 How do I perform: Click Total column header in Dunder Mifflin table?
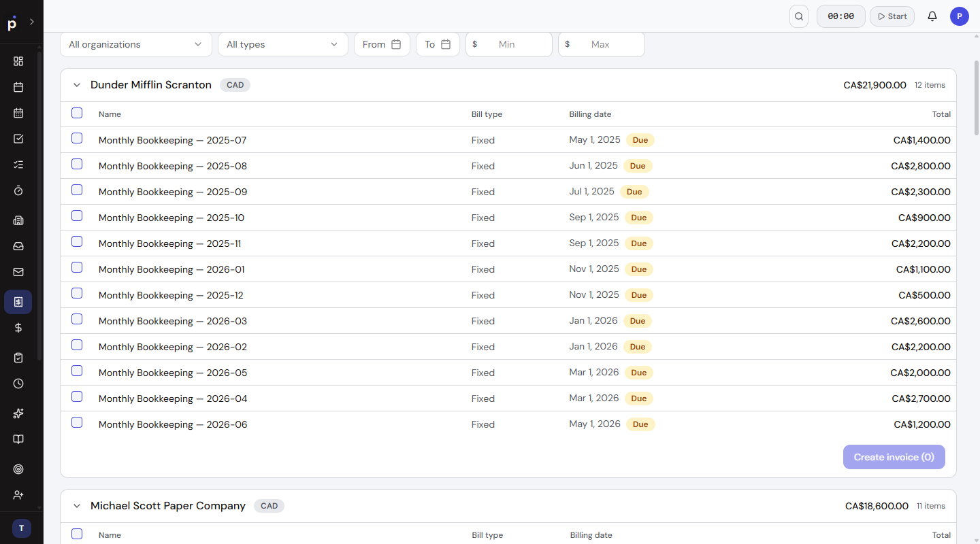click(941, 114)
